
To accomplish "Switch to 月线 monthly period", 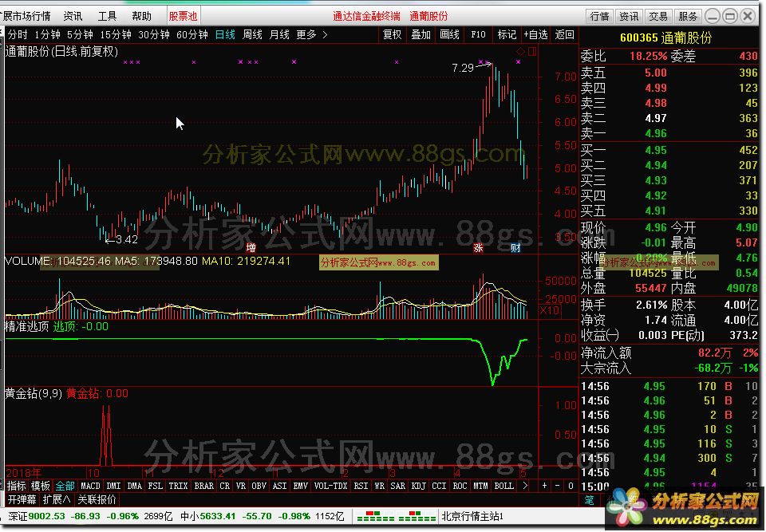I will pyautogui.click(x=279, y=34).
